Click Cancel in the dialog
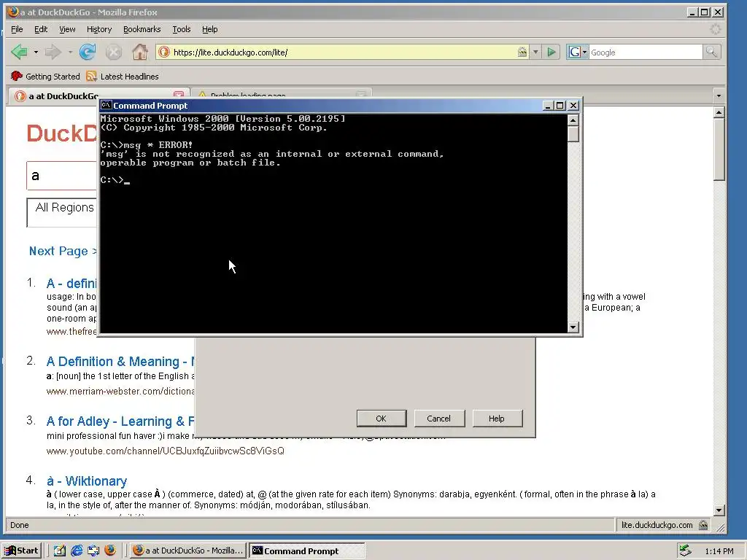Screen dimensions: 747x560 [438, 418]
